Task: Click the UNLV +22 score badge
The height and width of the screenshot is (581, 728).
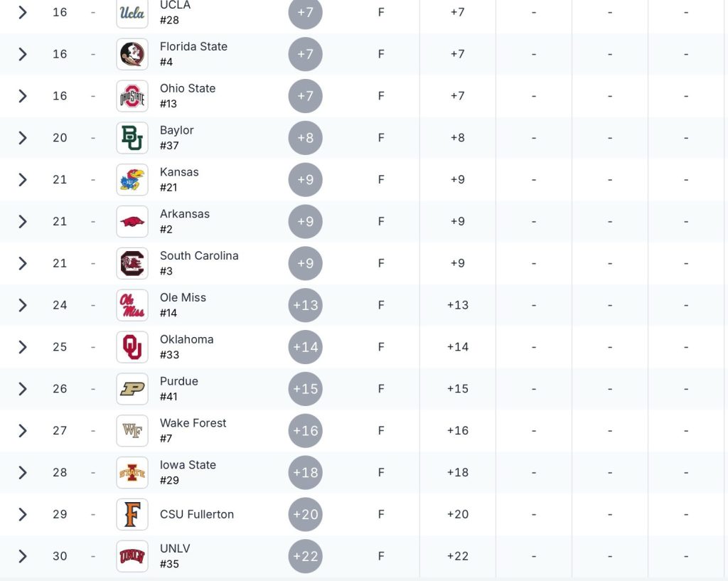Action: pyautogui.click(x=306, y=556)
